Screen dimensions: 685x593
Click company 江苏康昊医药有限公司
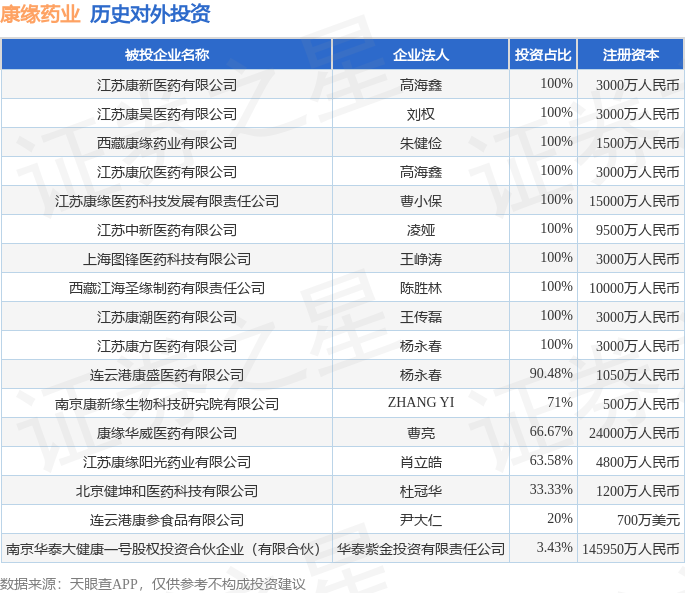pyautogui.click(x=167, y=114)
